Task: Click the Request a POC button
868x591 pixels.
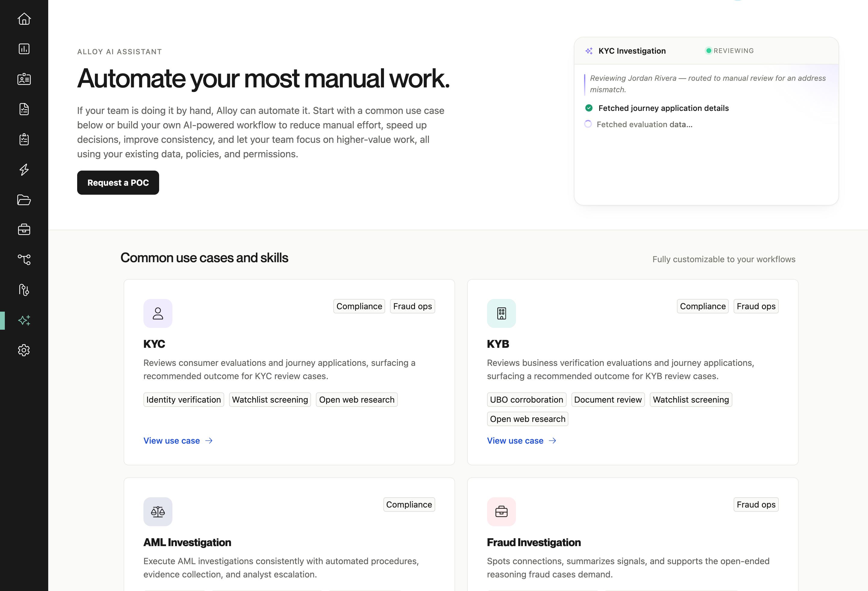Action: (x=118, y=183)
